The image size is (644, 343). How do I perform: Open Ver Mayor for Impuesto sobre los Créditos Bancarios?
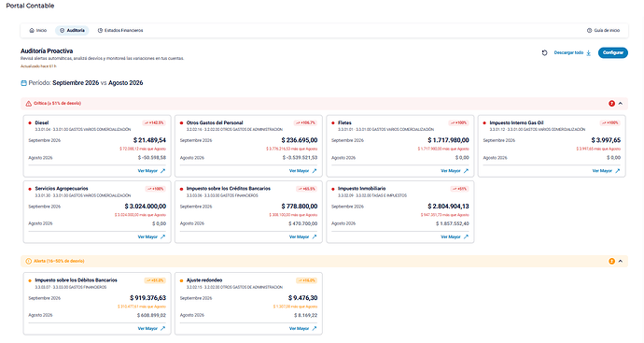pyautogui.click(x=303, y=236)
